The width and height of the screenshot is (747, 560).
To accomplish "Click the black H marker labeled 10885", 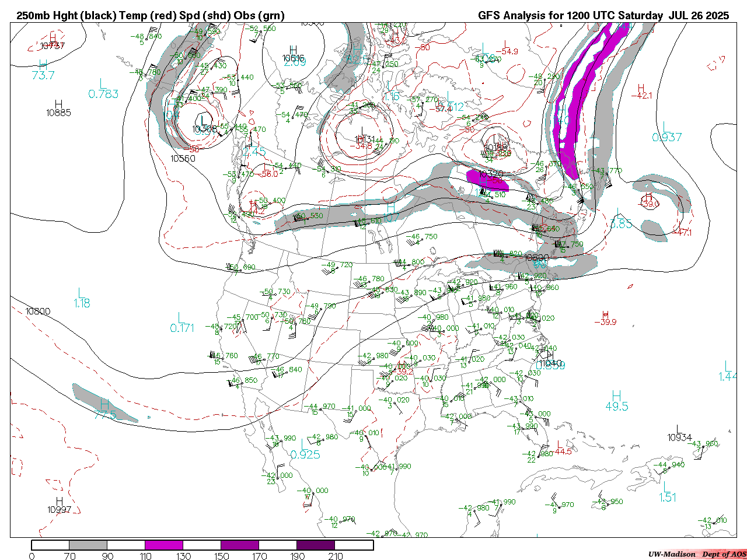I will 58,104.
